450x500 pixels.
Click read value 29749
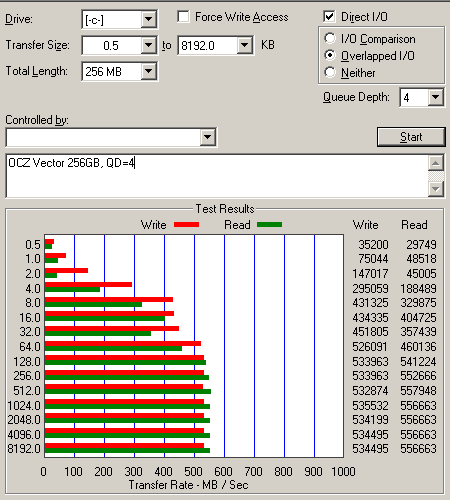421,245
